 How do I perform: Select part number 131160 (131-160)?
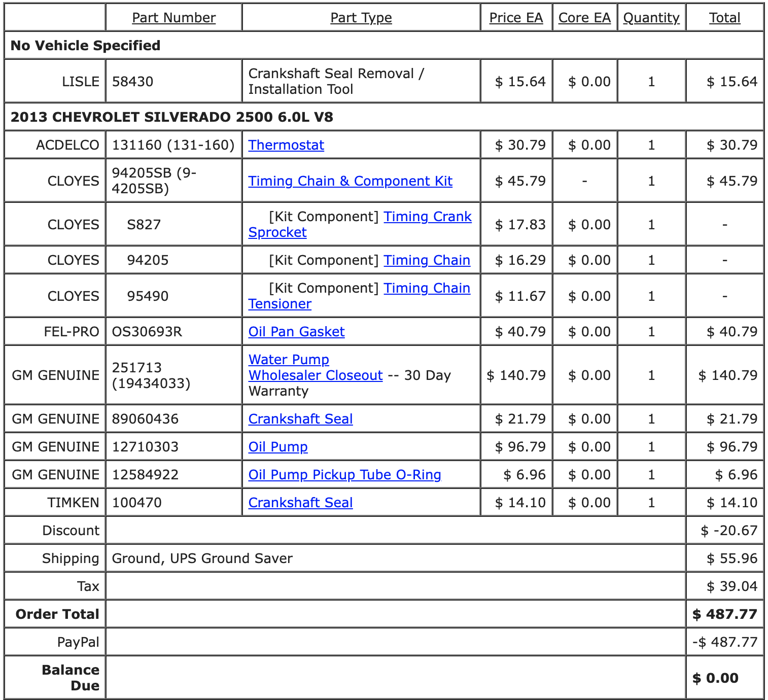(173, 145)
